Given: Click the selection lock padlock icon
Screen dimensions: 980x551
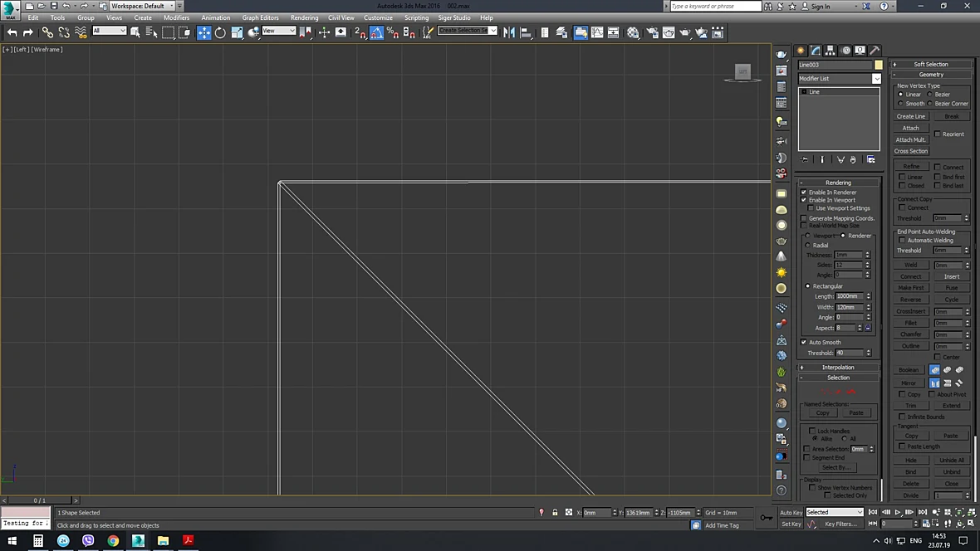Looking at the screenshot, I should 555,512.
